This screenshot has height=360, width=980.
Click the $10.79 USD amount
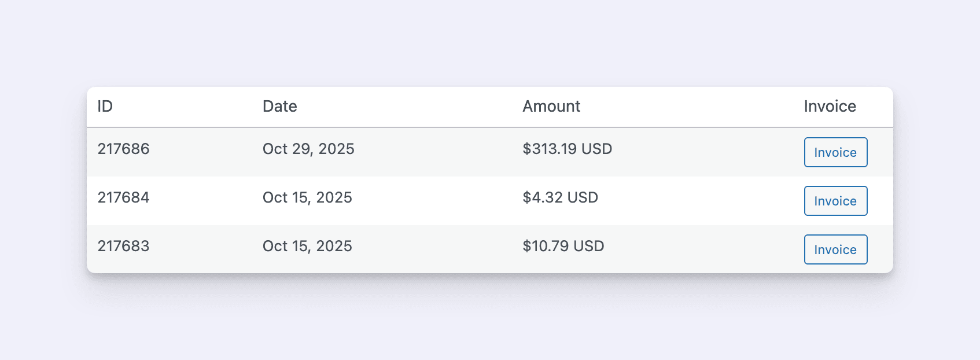click(x=563, y=247)
